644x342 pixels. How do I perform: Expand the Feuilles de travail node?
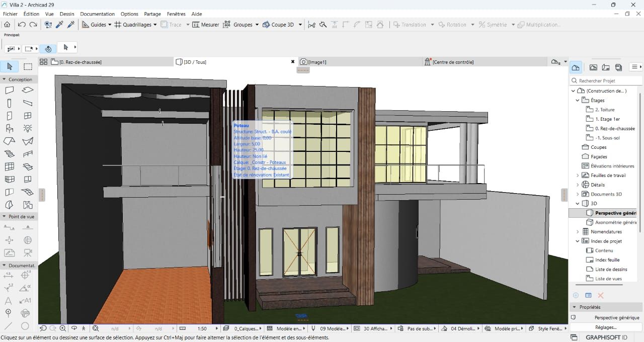point(578,176)
